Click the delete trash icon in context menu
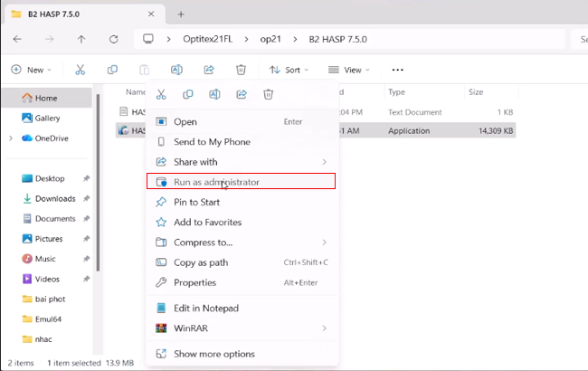Image resolution: width=588 pixels, height=371 pixels. click(269, 94)
